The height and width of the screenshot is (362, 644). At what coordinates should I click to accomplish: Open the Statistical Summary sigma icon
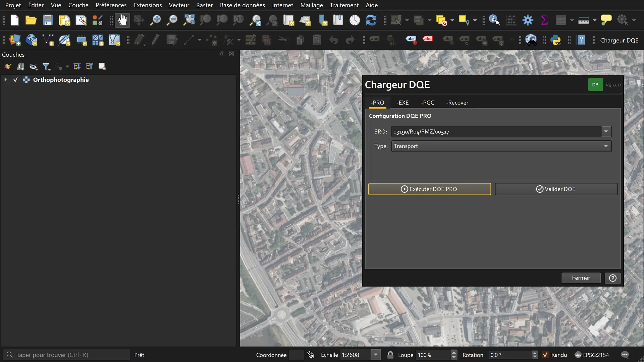544,20
